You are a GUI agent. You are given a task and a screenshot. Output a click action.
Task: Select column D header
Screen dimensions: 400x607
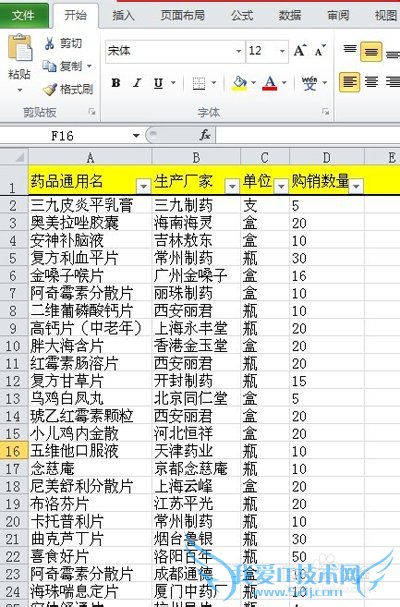pos(326,158)
